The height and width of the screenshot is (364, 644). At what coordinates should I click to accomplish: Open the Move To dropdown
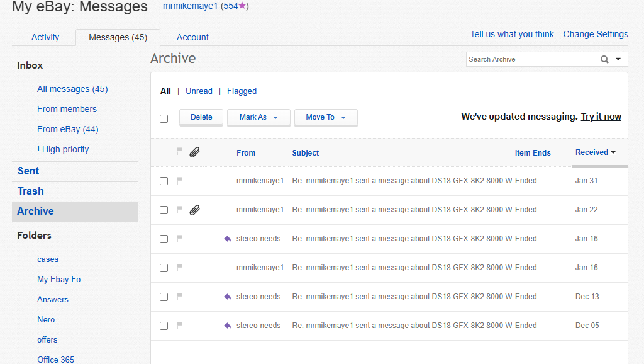tap(326, 117)
